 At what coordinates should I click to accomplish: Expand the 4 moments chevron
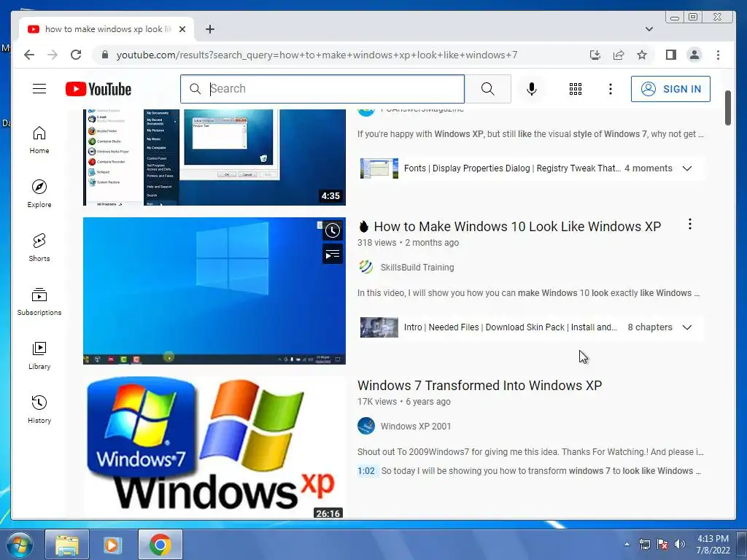click(x=687, y=168)
